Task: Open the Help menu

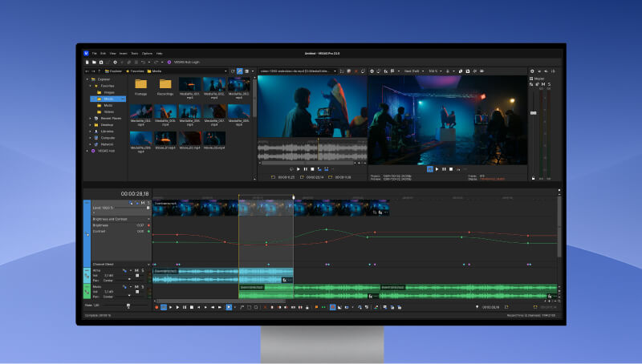Action: point(159,53)
